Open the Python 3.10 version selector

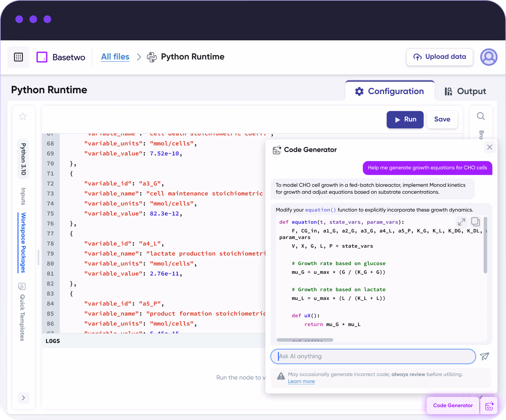click(x=23, y=159)
